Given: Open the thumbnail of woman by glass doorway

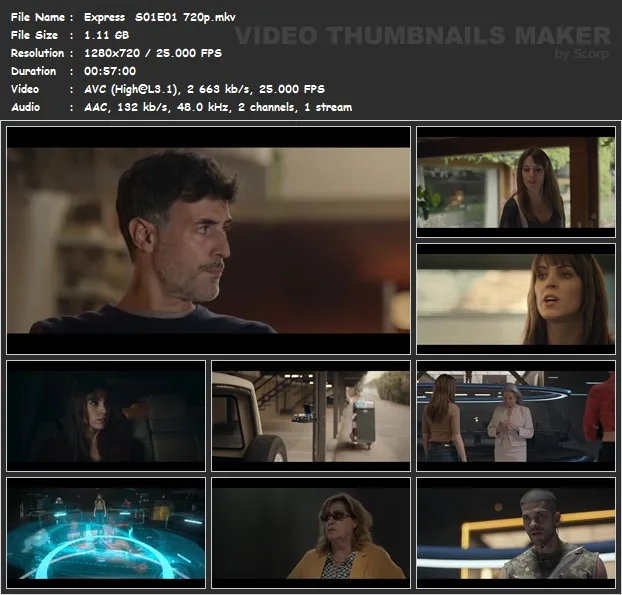Looking at the screenshot, I should coord(516,182).
